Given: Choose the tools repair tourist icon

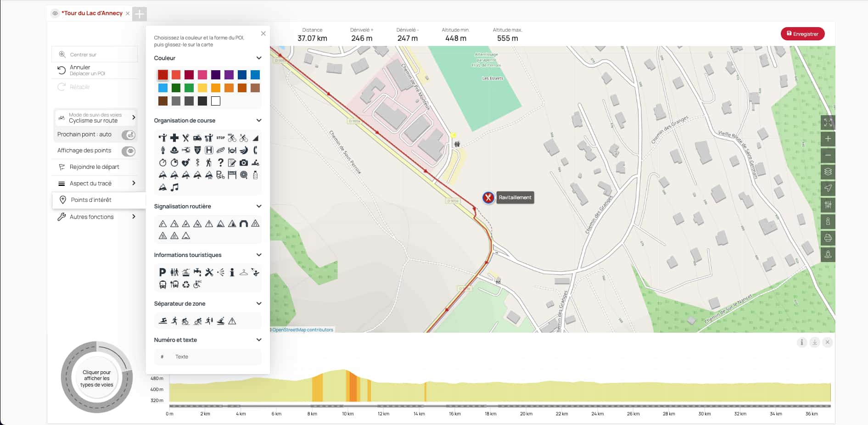Looking at the screenshot, I should pyautogui.click(x=209, y=272).
